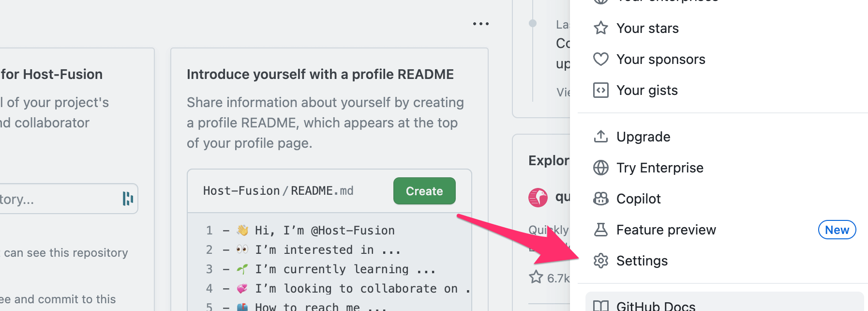Open the ellipsis overflow menu
868x311 pixels.
click(x=480, y=23)
